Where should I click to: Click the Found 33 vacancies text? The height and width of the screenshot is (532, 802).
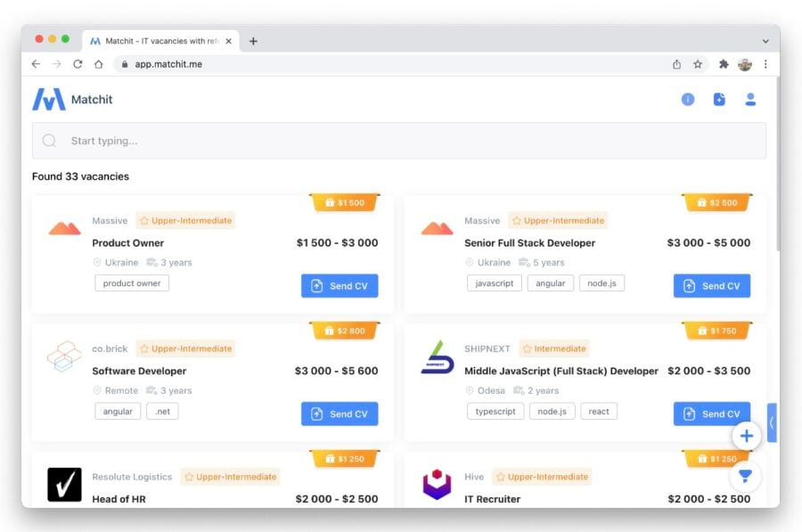80,176
